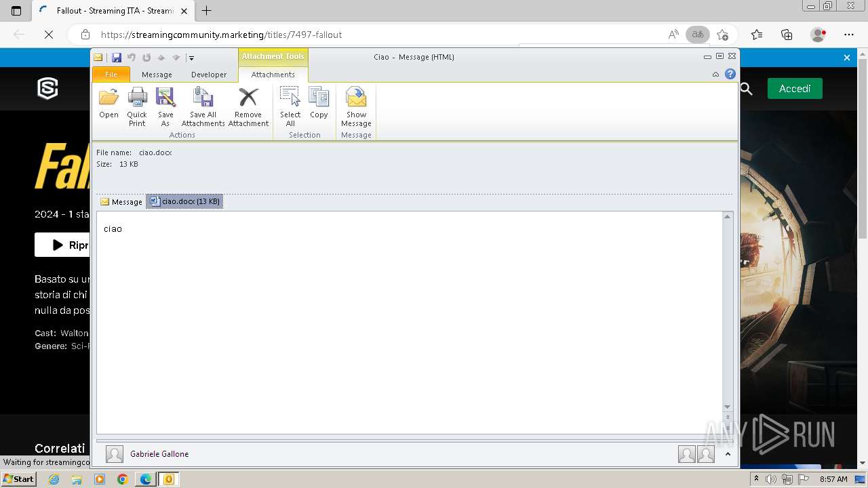Screen dimensions: 868x488
Task: Click Show Message in ribbon
Action: (356, 107)
